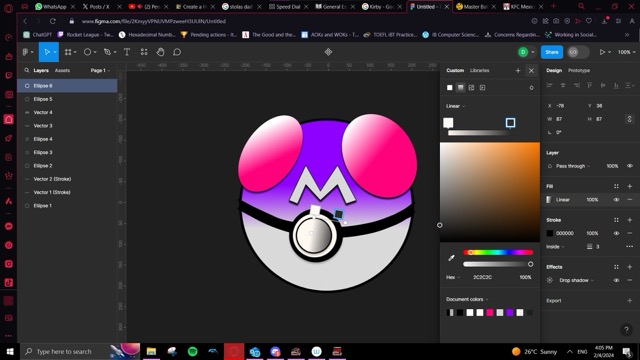Hide the stroke 000000
This screenshot has width=640, height=360.
[x=616, y=233]
